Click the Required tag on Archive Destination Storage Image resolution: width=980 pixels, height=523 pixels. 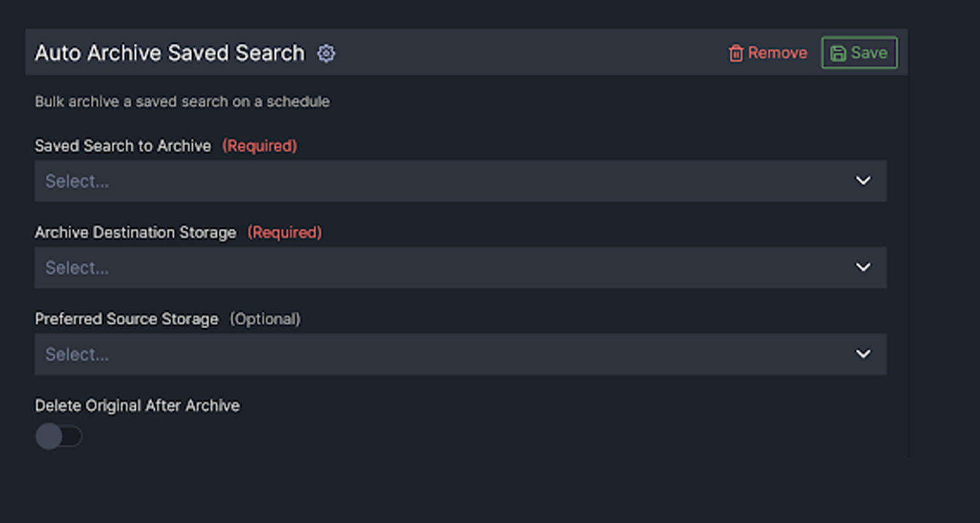click(285, 232)
